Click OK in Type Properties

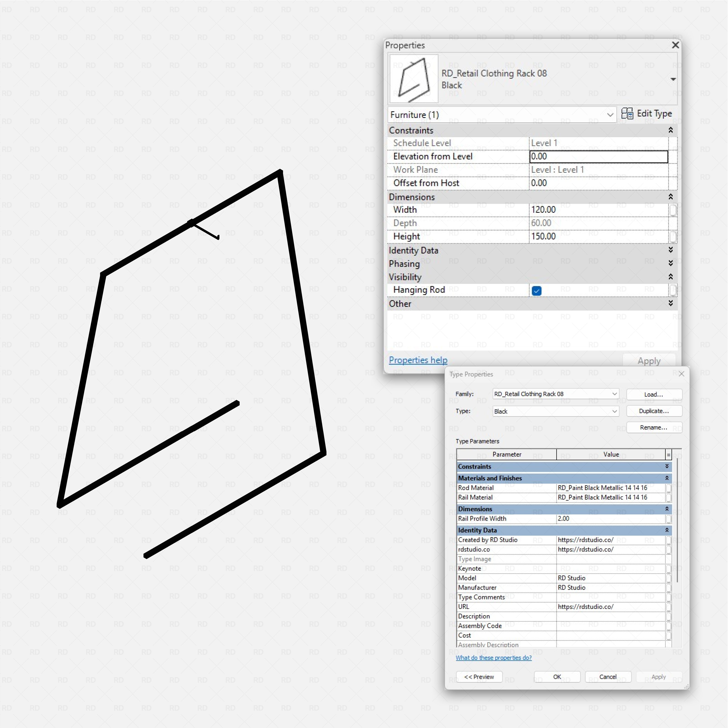[x=557, y=677]
